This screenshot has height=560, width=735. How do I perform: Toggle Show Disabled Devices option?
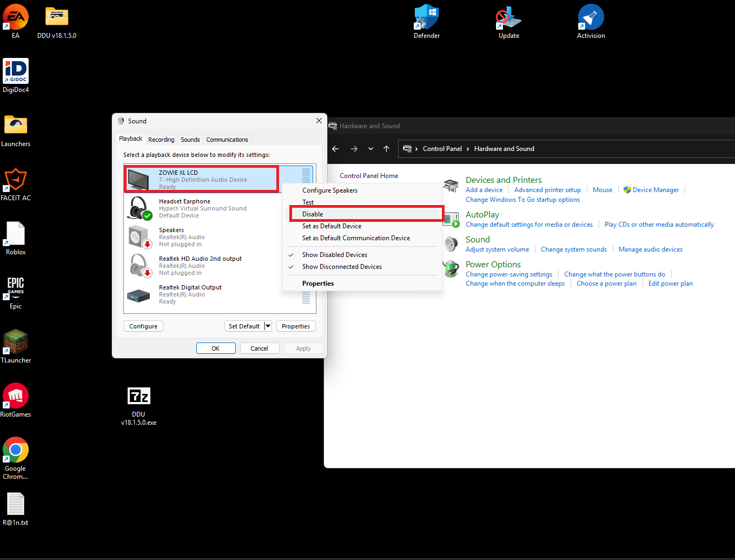pos(362,255)
